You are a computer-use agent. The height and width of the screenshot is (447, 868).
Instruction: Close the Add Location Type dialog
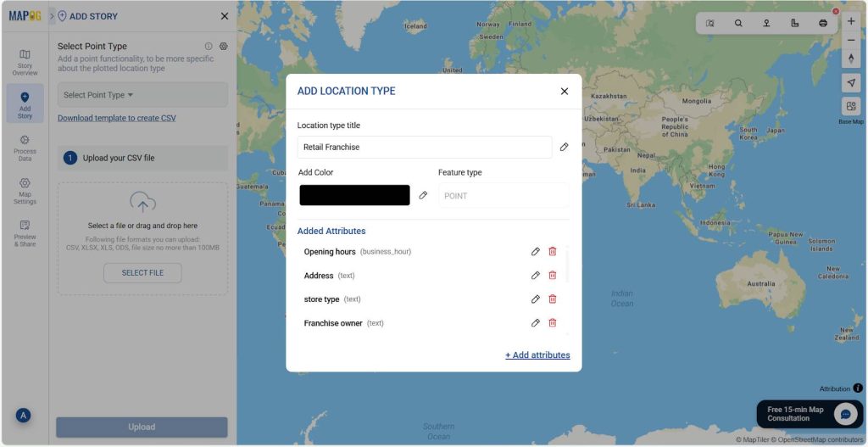[x=564, y=92]
